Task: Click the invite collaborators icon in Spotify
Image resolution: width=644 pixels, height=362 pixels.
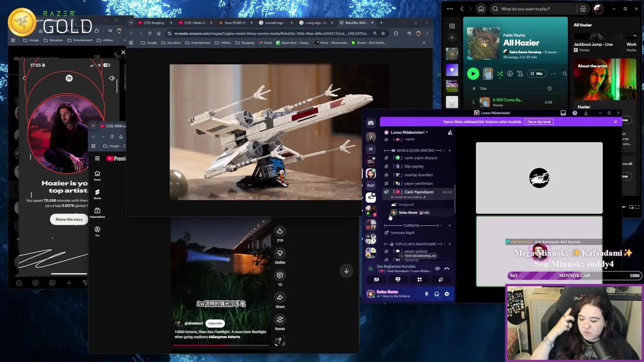Action: 520,74
